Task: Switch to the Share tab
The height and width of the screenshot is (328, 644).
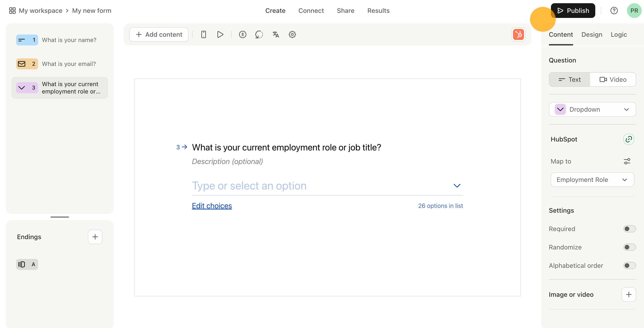Action: click(x=345, y=11)
